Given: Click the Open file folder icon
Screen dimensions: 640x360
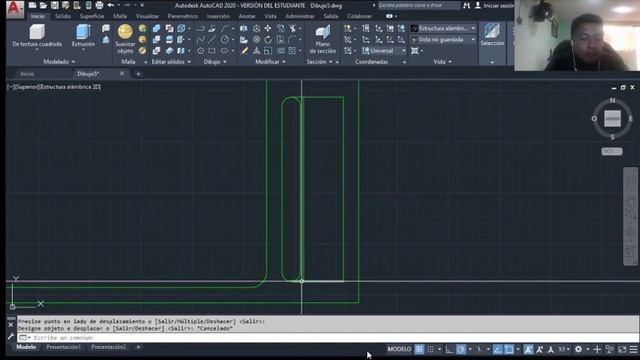Looking at the screenshot, I should pos(43,6).
